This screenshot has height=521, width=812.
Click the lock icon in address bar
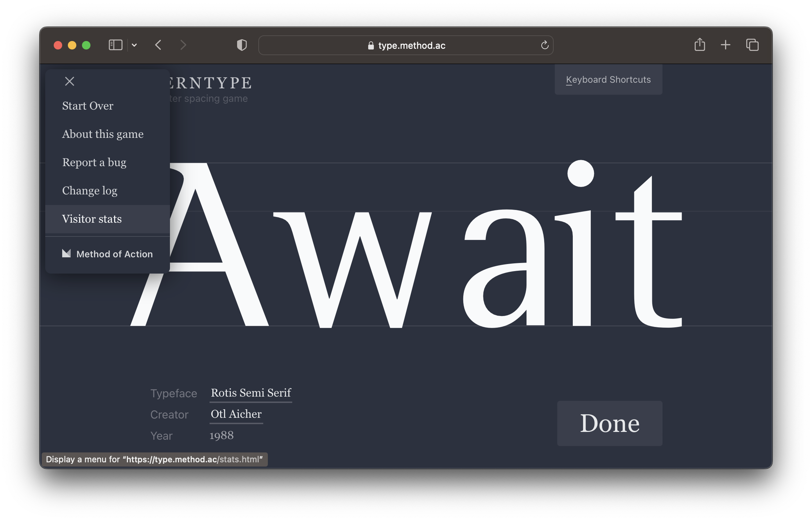(x=371, y=45)
